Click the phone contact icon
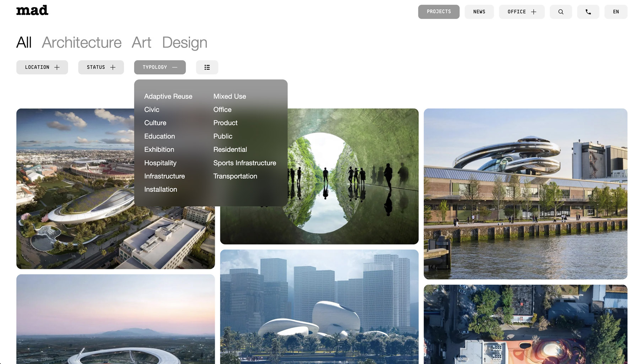642x364 pixels. tap(588, 12)
